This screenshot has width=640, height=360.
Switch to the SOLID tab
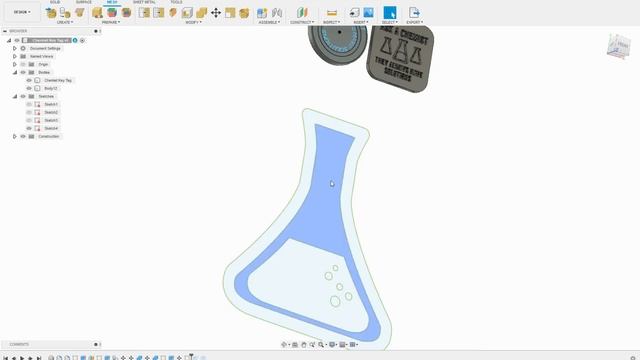pos(55,2)
